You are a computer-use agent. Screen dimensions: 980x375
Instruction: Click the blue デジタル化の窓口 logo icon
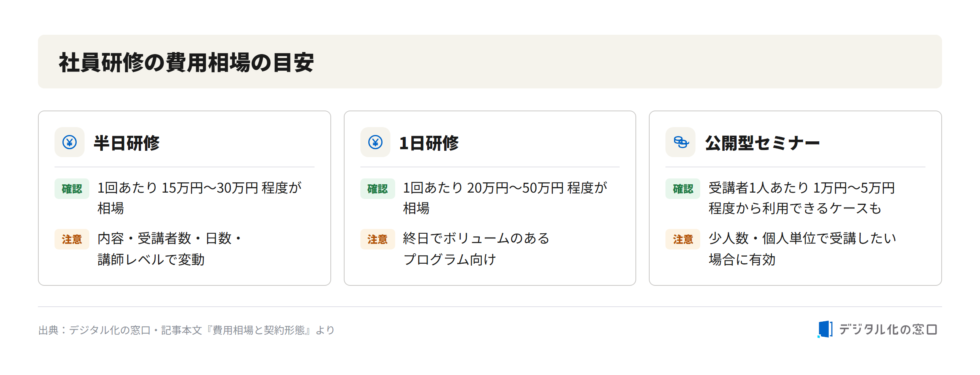click(x=825, y=329)
